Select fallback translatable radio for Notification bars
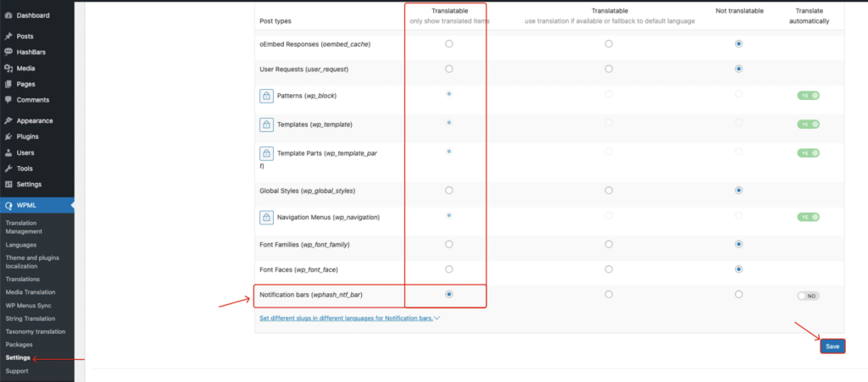 (x=609, y=295)
